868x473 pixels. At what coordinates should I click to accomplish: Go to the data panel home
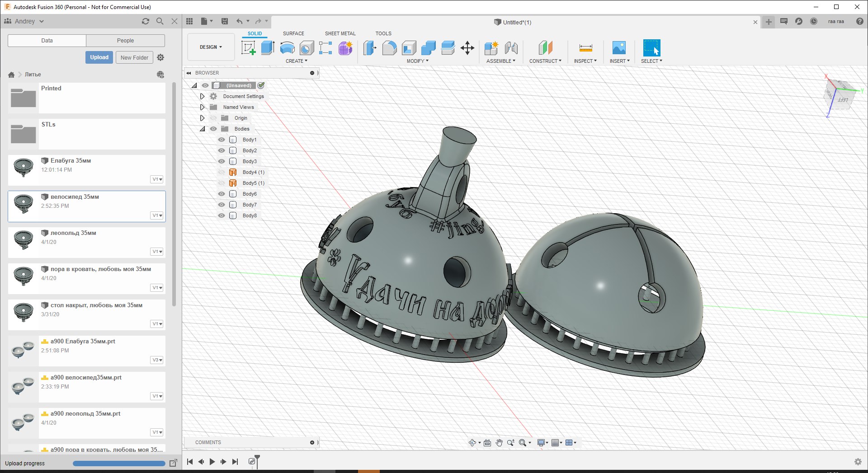11,75
